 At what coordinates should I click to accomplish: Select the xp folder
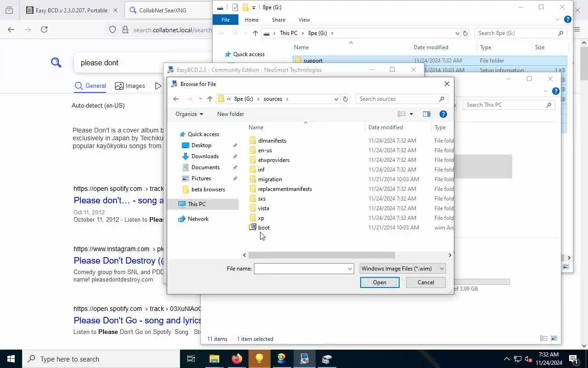pos(261,218)
